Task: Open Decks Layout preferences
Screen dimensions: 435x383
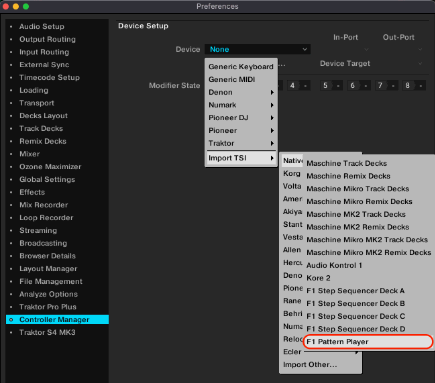Action: (43, 116)
